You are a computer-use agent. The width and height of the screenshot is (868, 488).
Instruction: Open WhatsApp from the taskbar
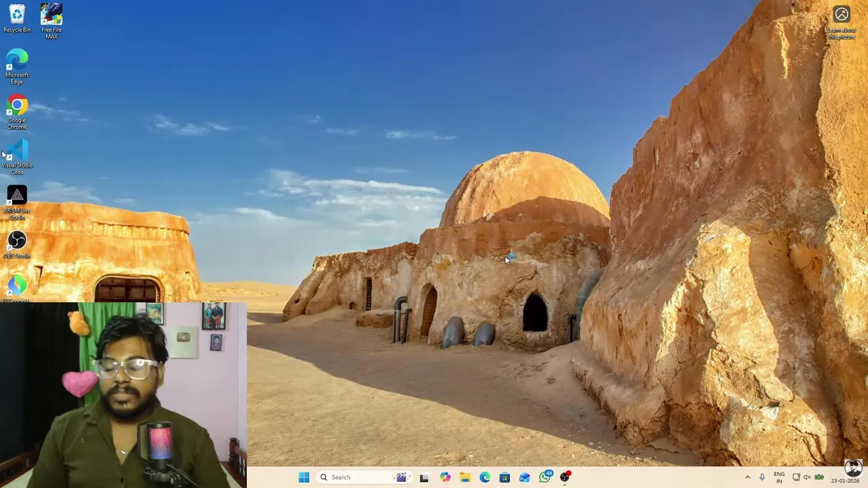click(545, 476)
